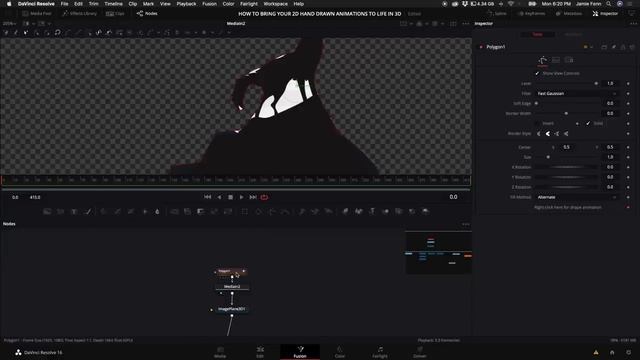Add a Rectangle mask from the toolbar
The width and height of the screenshot is (640, 360).
coord(244,211)
